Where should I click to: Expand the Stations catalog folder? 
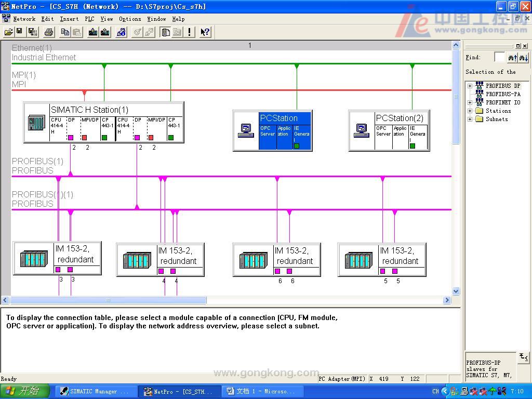[470, 111]
